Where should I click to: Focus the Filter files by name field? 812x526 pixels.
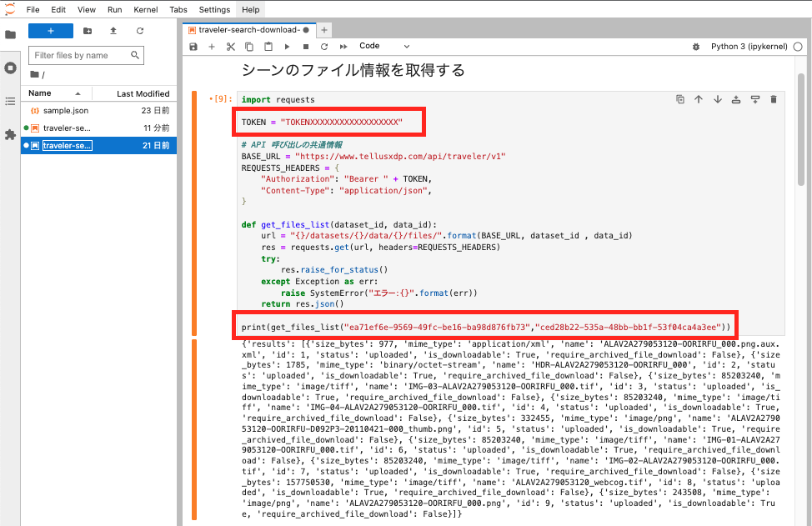(86, 55)
